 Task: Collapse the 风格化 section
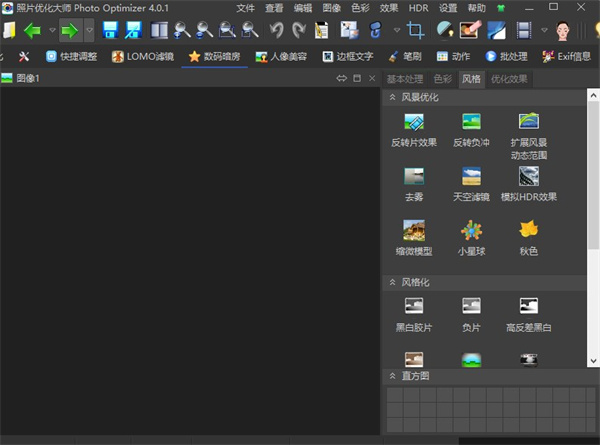coord(392,282)
